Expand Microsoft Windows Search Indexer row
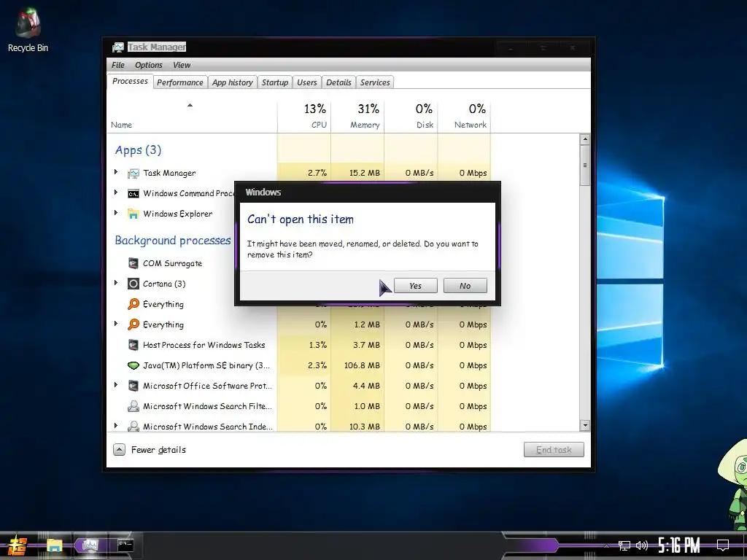 click(x=116, y=426)
